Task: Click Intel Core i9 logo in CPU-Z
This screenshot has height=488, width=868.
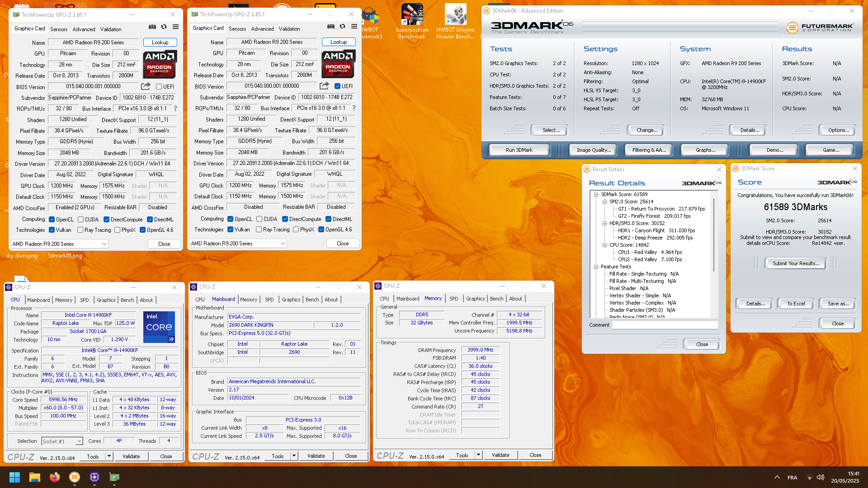Action: coord(159,327)
